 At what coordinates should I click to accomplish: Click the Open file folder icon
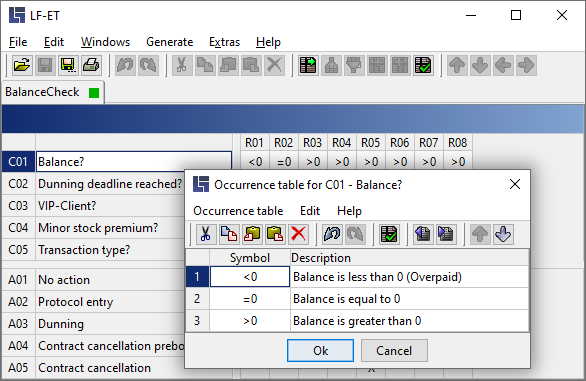(x=22, y=65)
